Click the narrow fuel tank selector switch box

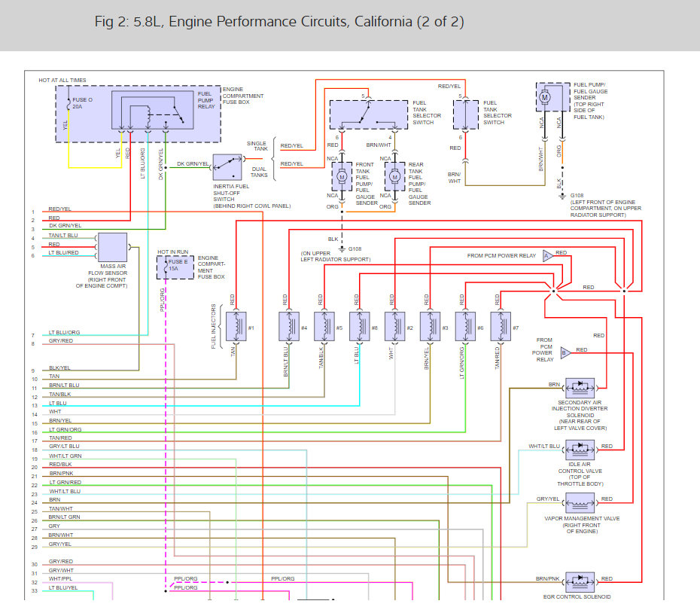pyautogui.click(x=466, y=114)
